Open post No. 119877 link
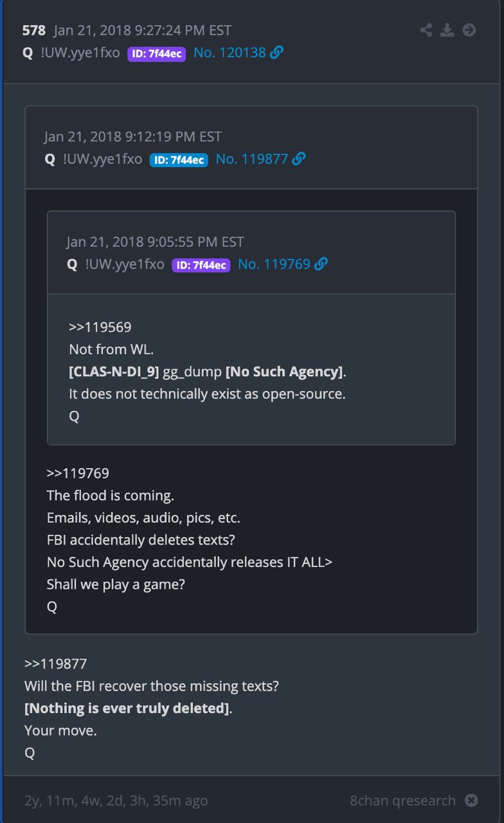Image resolution: width=504 pixels, height=823 pixels. (252, 159)
